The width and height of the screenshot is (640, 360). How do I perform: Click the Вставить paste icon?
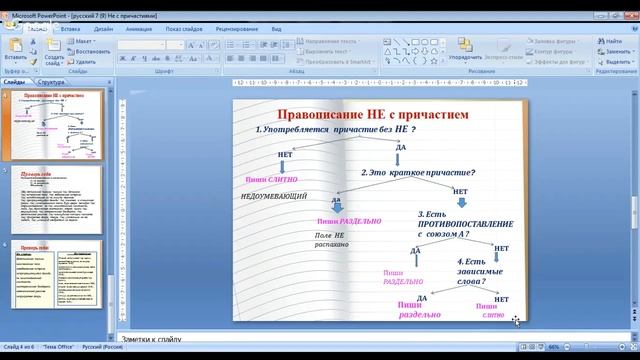click(x=16, y=46)
